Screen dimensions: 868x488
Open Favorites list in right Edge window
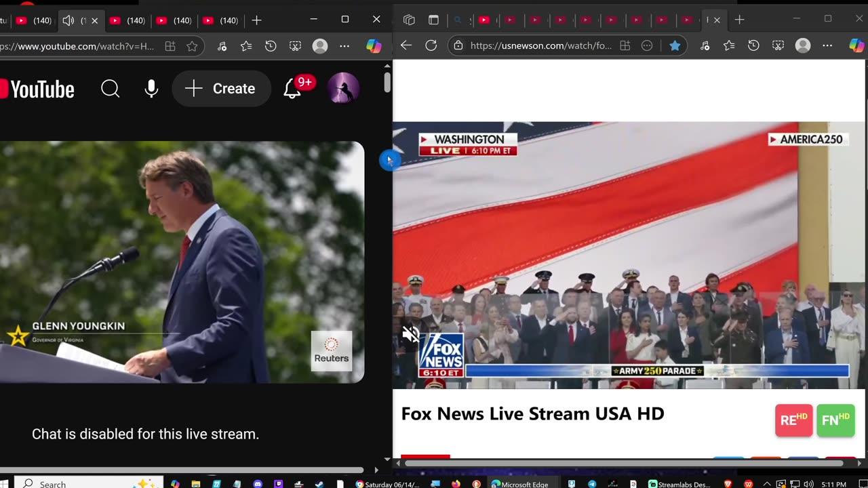point(729,45)
